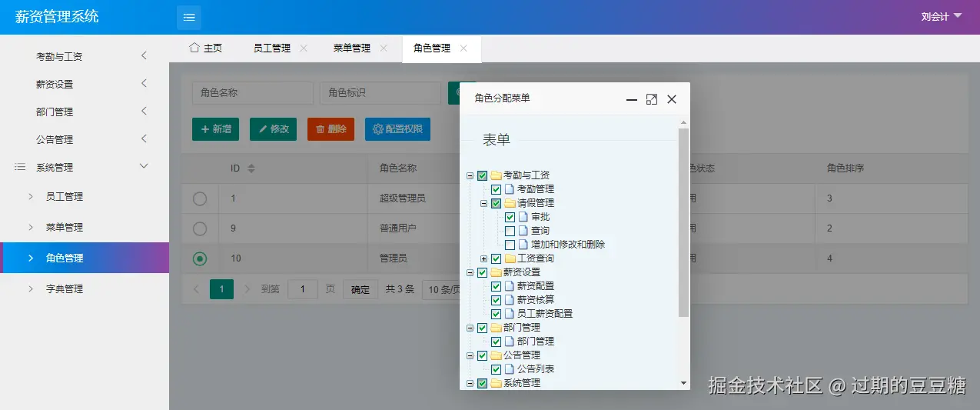Click the 配置权限 button
The height and width of the screenshot is (410, 980).
[397, 128]
